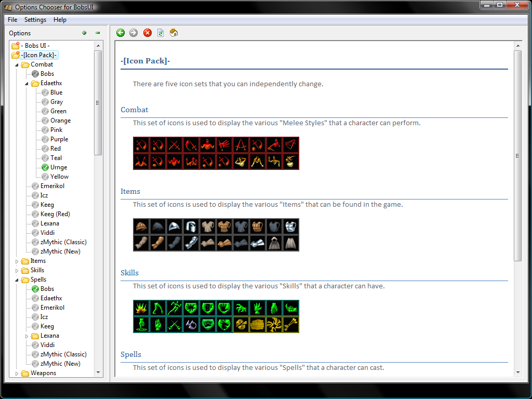Select the Icz option under Combat

[44, 195]
